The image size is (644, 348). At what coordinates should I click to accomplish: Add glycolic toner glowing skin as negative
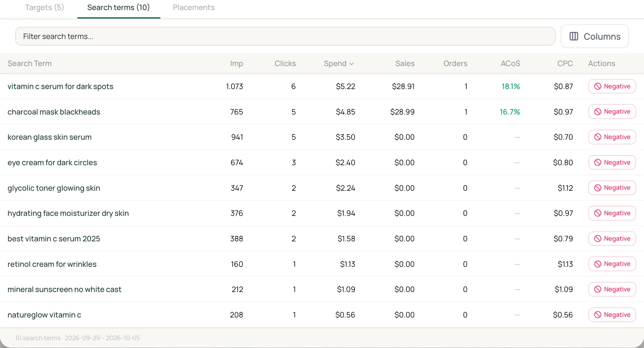[x=612, y=188]
